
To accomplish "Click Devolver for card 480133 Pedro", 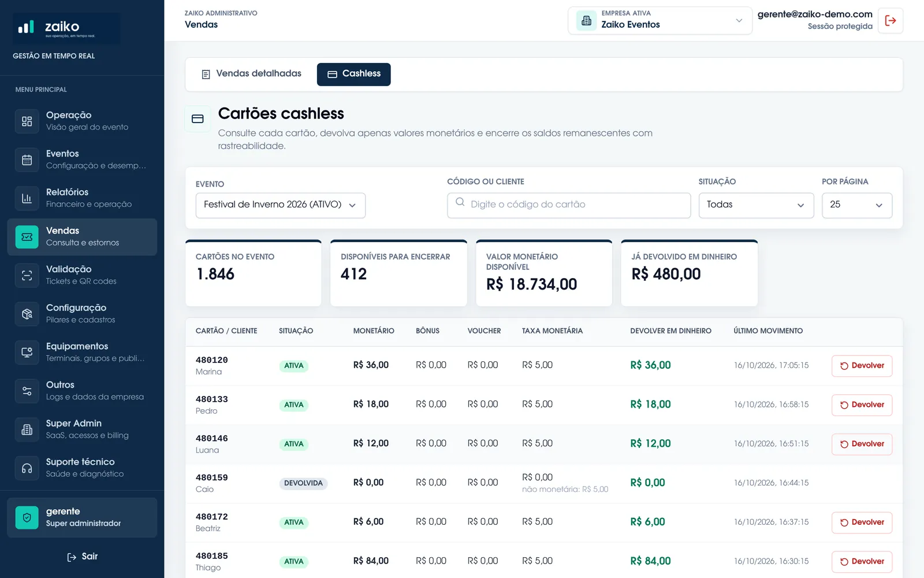I will [x=862, y=405].
